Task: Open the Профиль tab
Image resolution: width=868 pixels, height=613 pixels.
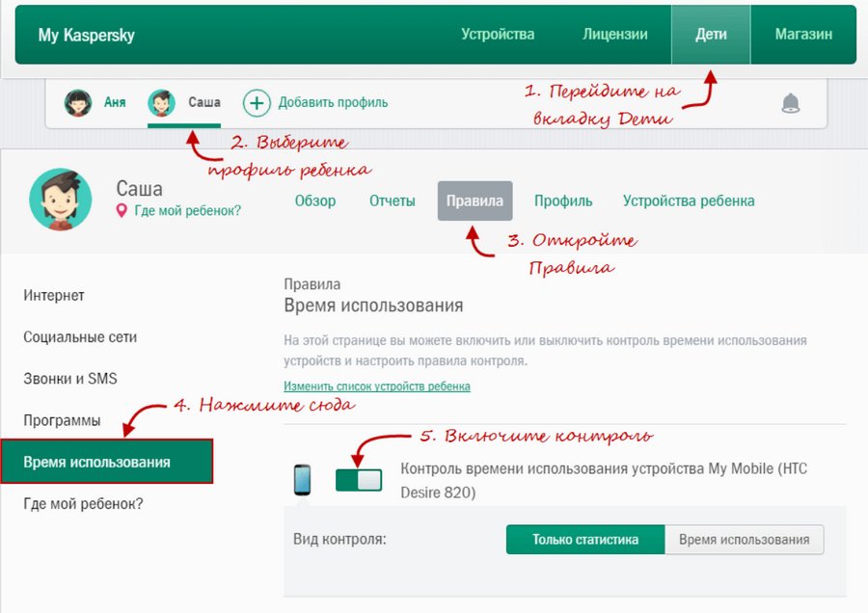Action: 563,200
